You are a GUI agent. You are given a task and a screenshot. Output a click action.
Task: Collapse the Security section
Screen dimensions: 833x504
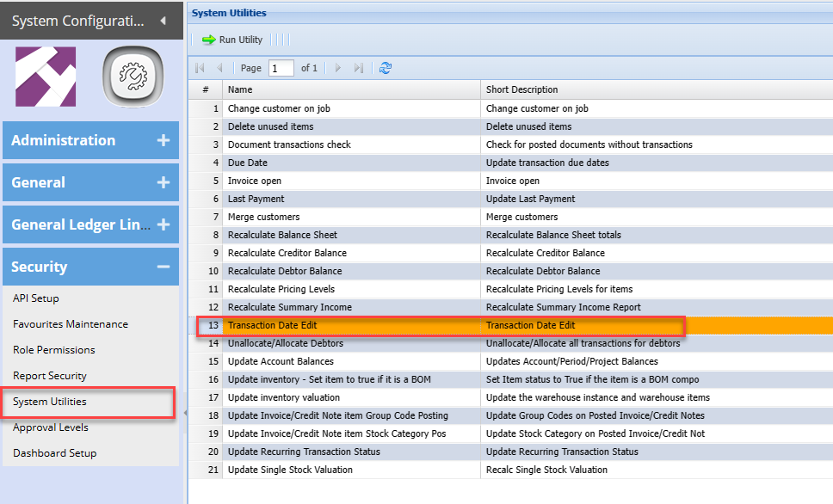163,267
